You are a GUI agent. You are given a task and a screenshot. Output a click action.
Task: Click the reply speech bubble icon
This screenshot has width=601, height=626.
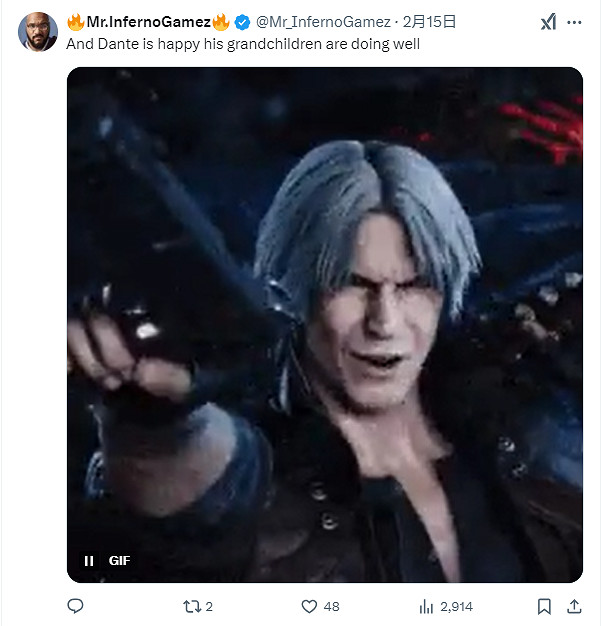(x=75, y=606)
